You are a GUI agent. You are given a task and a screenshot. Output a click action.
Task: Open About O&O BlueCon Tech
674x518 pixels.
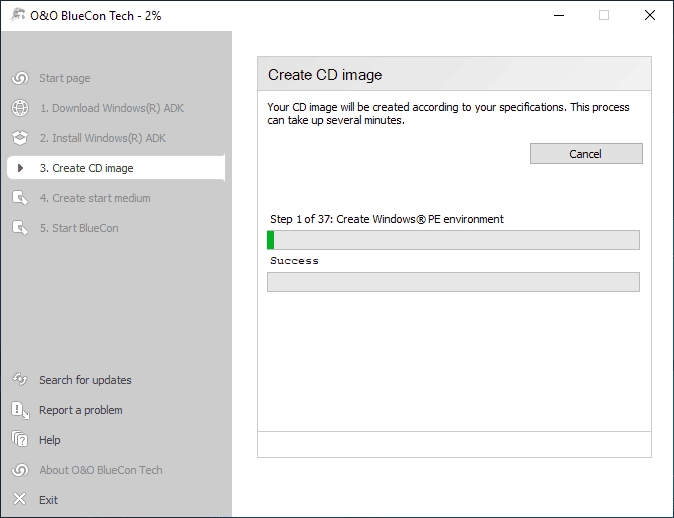101,470
